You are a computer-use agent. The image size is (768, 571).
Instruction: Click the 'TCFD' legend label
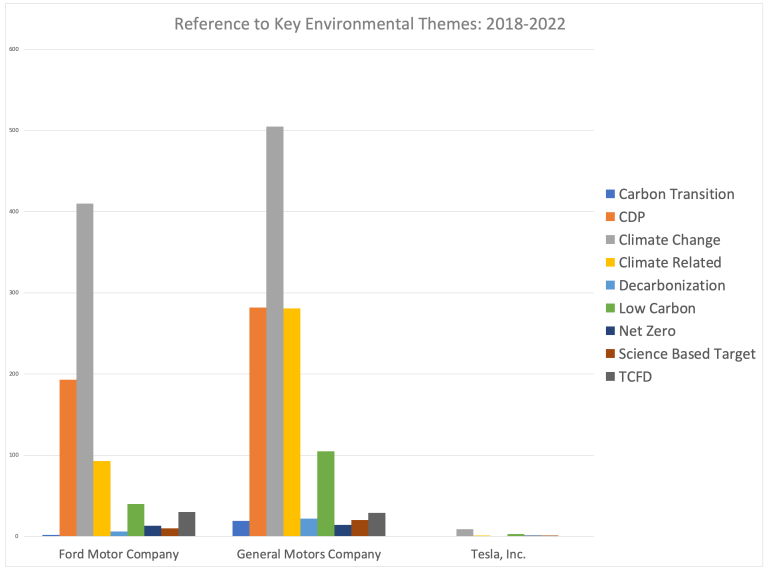coord(635,377)
